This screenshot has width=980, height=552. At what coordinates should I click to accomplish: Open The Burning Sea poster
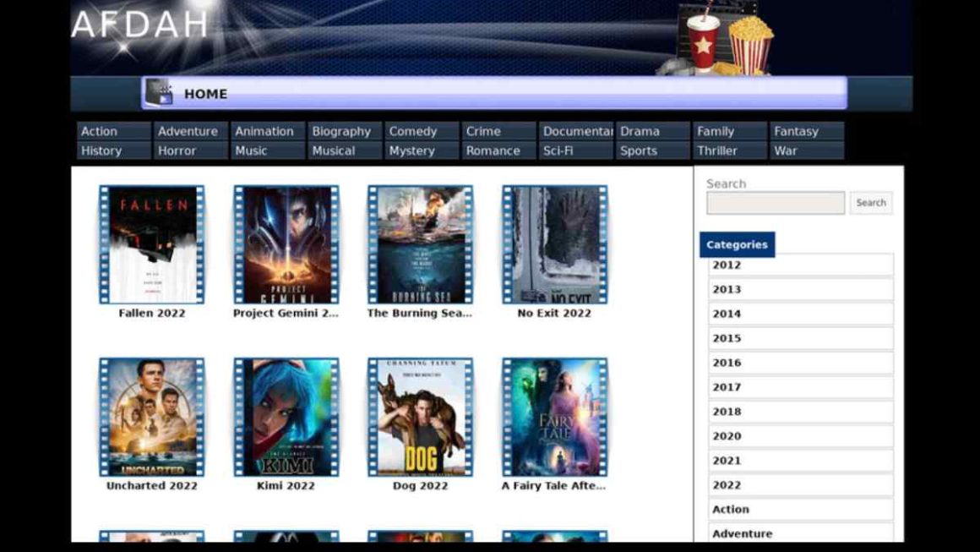point(421,244)
